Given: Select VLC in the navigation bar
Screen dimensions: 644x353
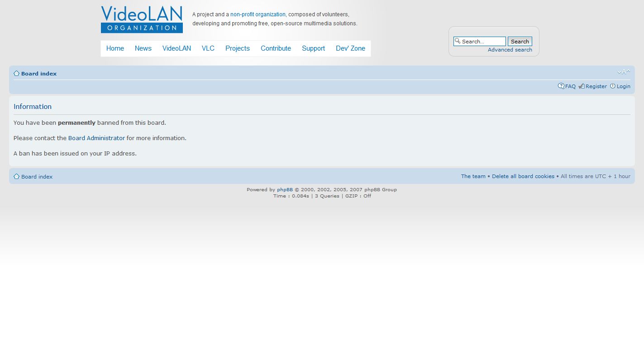Looking at the screenshot, I should 208,48.
